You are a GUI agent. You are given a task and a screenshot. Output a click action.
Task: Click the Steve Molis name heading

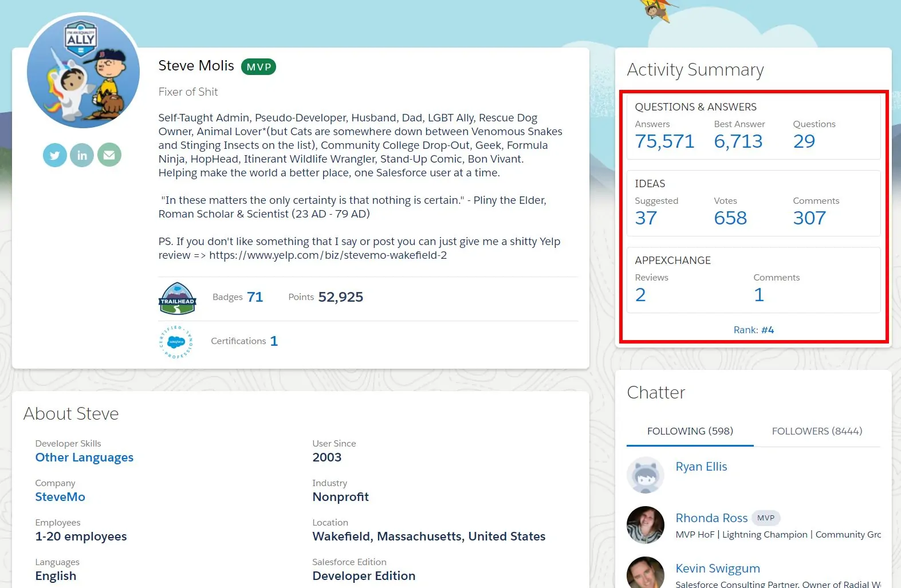click(196, 66)
